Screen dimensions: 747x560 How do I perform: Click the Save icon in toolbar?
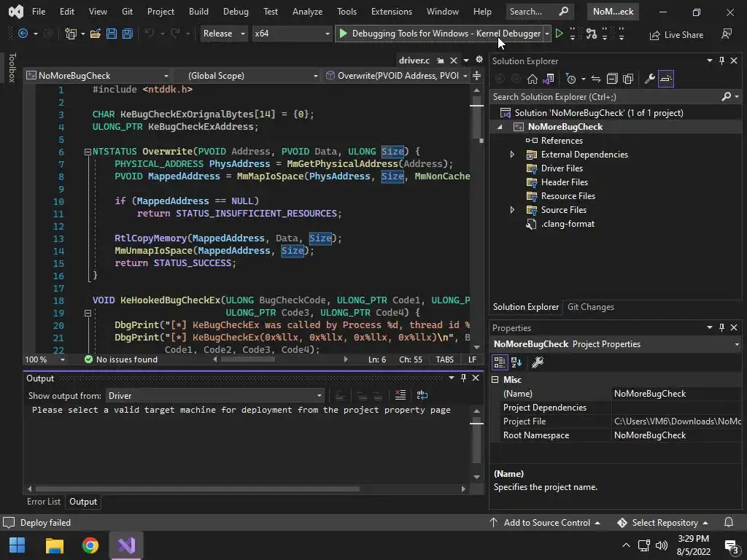click(x=112, y=34)
